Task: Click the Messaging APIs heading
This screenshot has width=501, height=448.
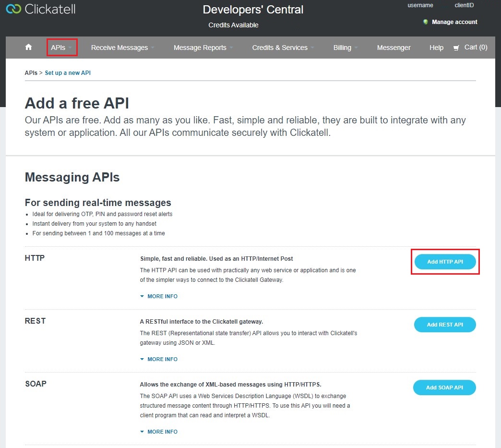Action: (72, 177)
